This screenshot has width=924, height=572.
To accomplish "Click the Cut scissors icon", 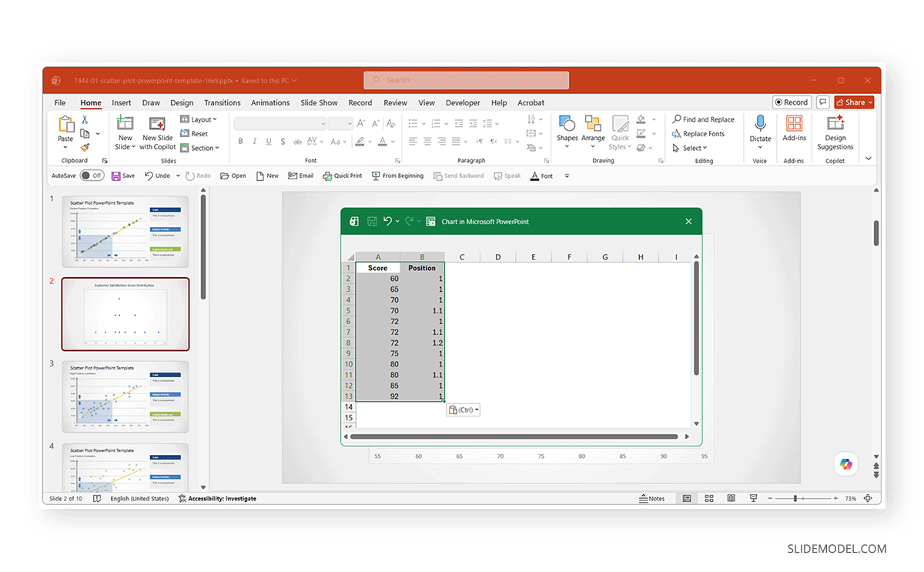I will [x=85, y=119].
